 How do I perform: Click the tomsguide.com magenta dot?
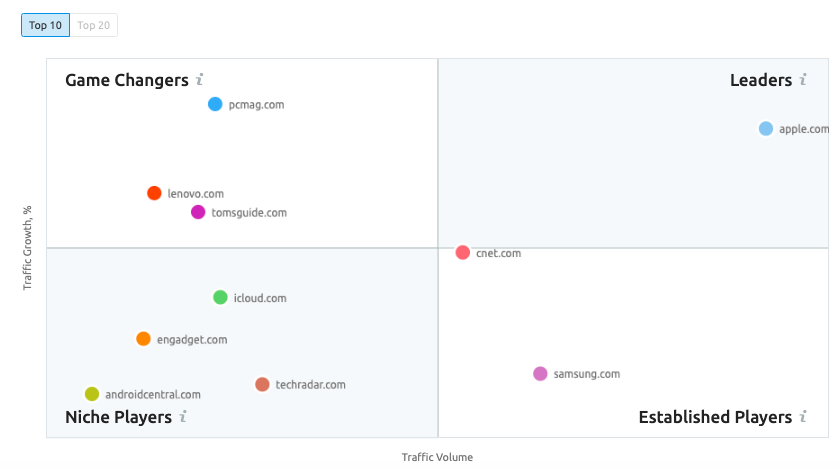(x=198, y=212)
